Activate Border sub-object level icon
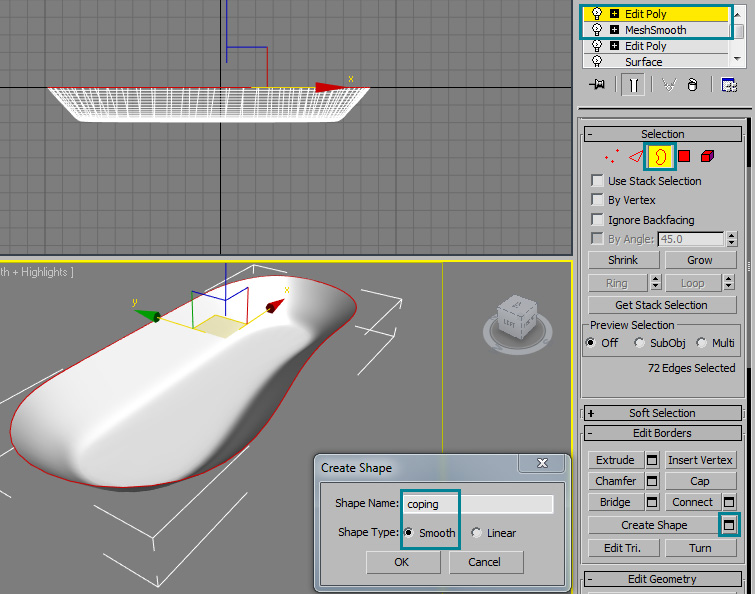Screen dimensions: 755x594 (660, 156)
